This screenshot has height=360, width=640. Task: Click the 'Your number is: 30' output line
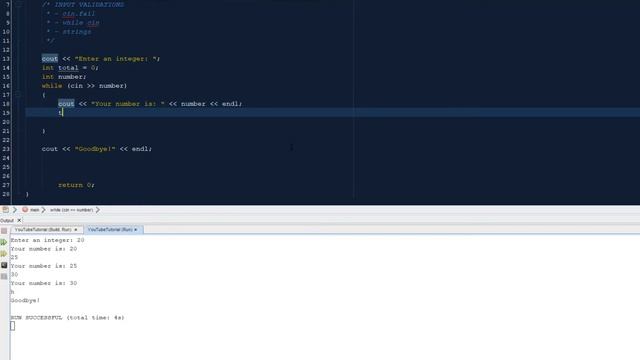coord(44,283)
